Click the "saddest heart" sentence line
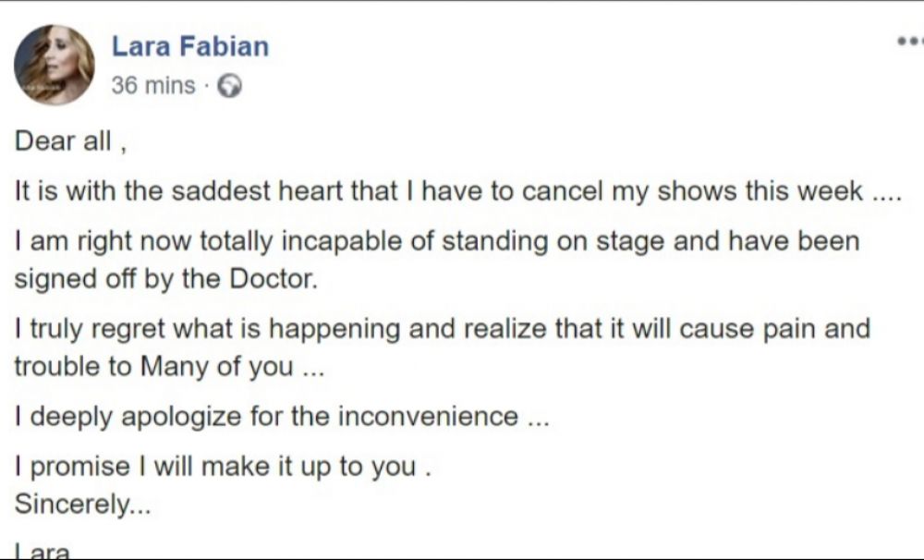Image resolution: width=924 pixels, height=560 pixels. [x=457, y=192]
